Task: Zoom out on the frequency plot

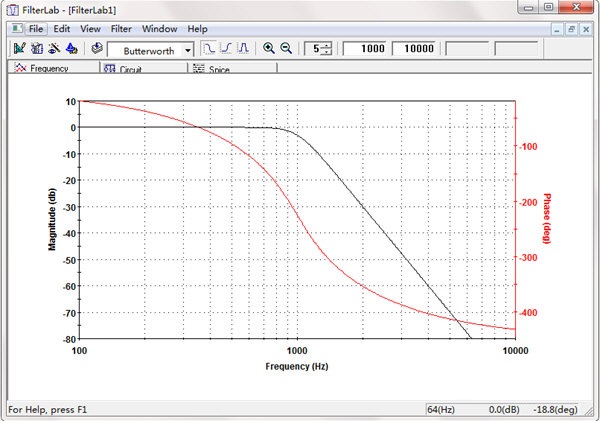Action: pyautogui.click(x=286, y=48)
